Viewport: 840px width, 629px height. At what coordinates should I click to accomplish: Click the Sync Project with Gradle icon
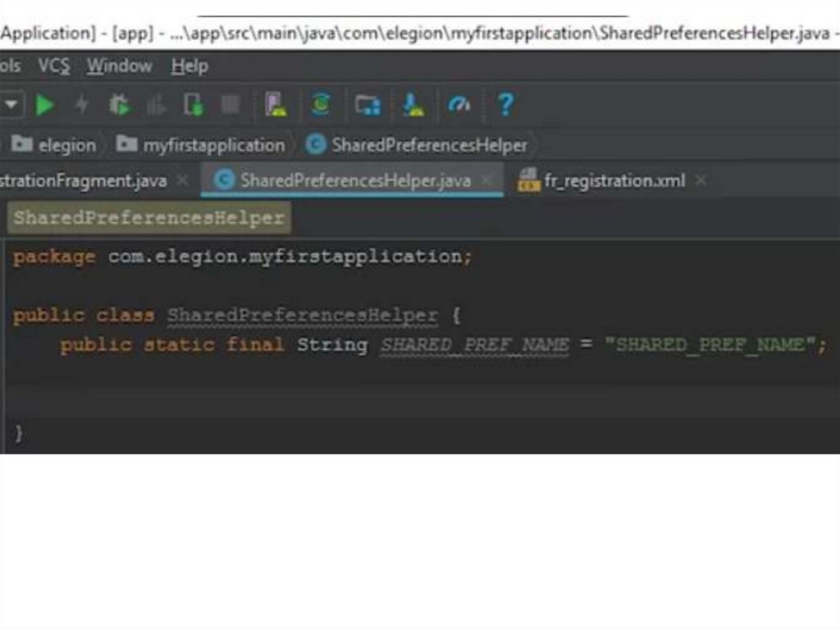(x=321, y=105)
